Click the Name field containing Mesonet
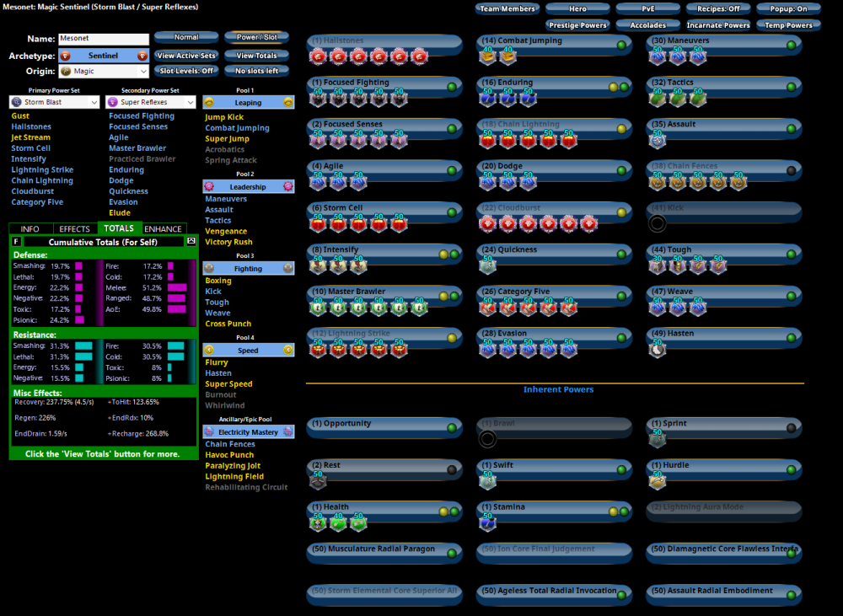 (103, 39)
